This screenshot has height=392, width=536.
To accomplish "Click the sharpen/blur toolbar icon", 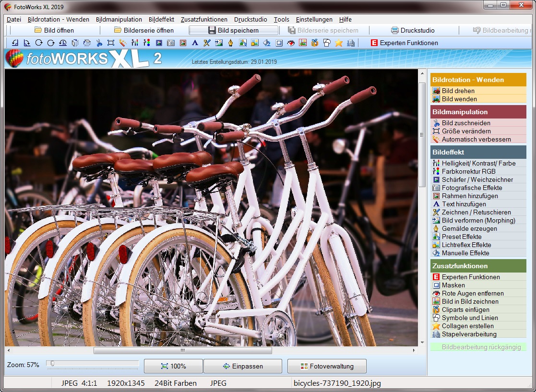I will pos(159,43).
